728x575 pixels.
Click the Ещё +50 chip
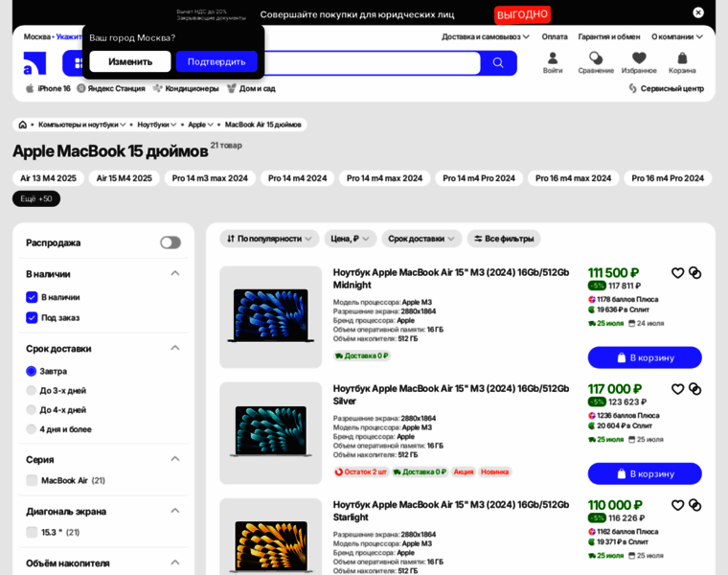(36, 198)
